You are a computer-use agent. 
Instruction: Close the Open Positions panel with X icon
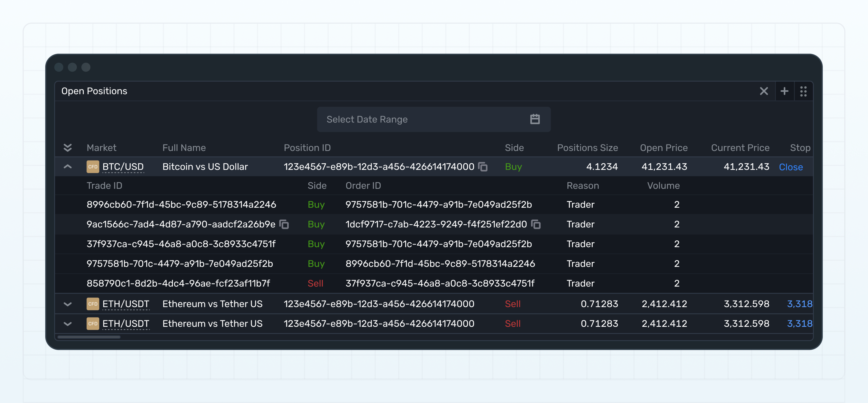tap(764, 91)
